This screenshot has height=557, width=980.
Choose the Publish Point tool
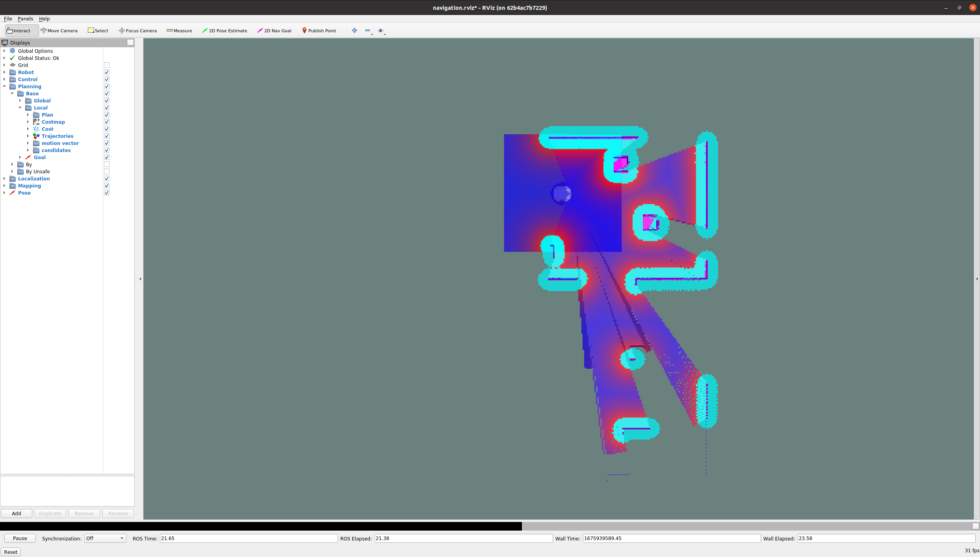click(319, 31)
